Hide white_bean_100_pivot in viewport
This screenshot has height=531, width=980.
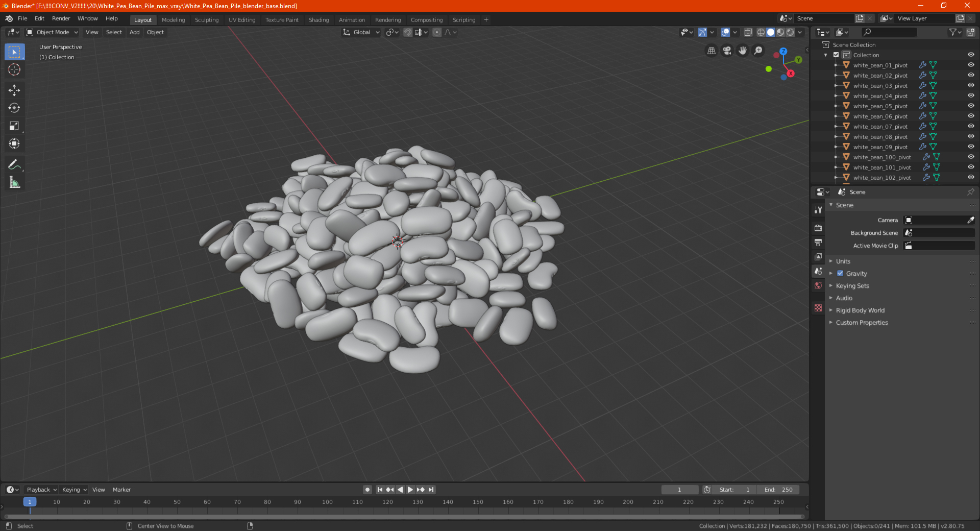[971, 157]
